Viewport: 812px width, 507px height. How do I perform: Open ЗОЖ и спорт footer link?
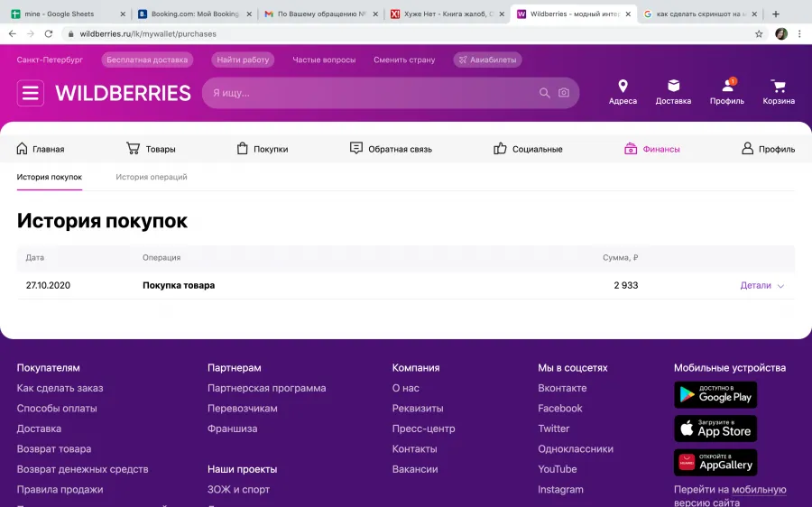pyautogui.click(x=239, y=489)
